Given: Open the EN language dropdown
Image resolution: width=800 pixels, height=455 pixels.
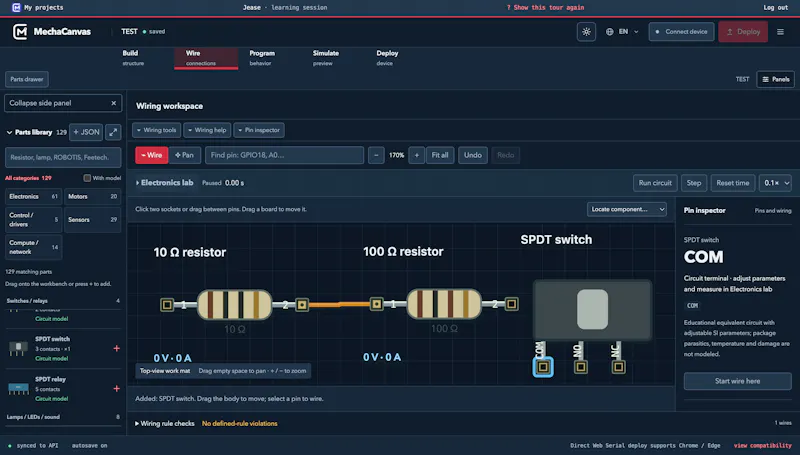Looking at the screenshot, I should click(x=622, y=32).
